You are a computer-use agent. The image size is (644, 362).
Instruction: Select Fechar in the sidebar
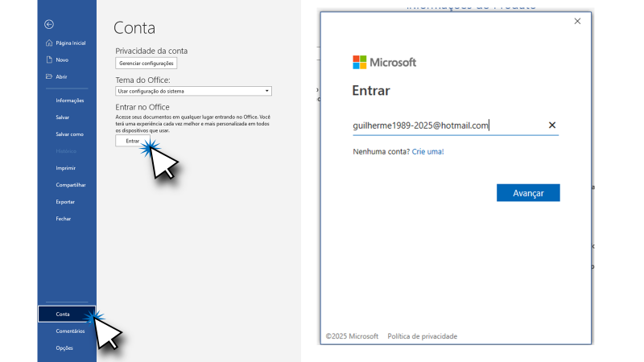pyautogui.click(x=64, y=219)
